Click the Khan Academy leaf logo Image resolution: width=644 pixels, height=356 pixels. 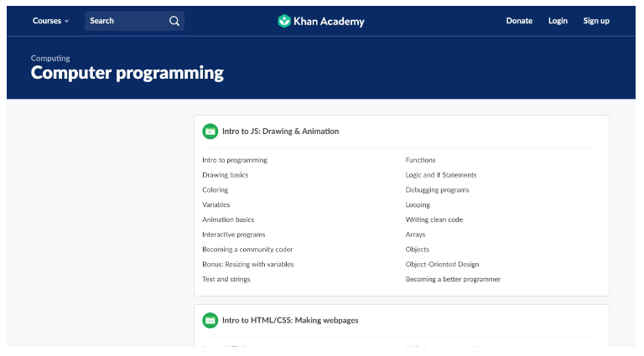click(284, 21)
